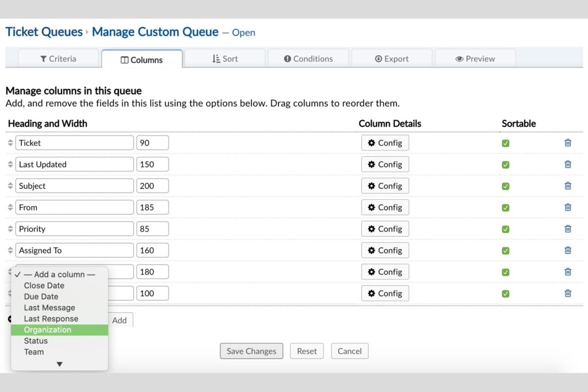Click the Subject width field showing 200
The image size is (588, 392).
pyautogui.click(x=152, y=186)
